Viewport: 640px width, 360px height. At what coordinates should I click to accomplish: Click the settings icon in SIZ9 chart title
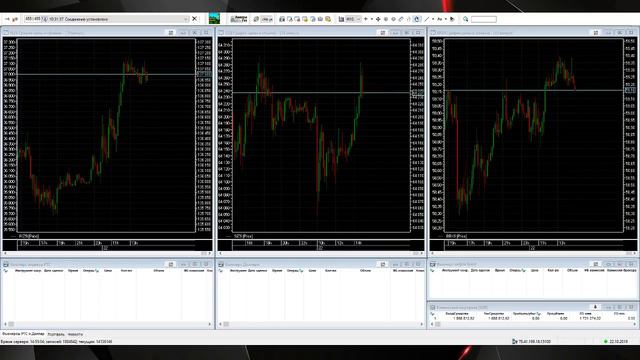[382, 33]
